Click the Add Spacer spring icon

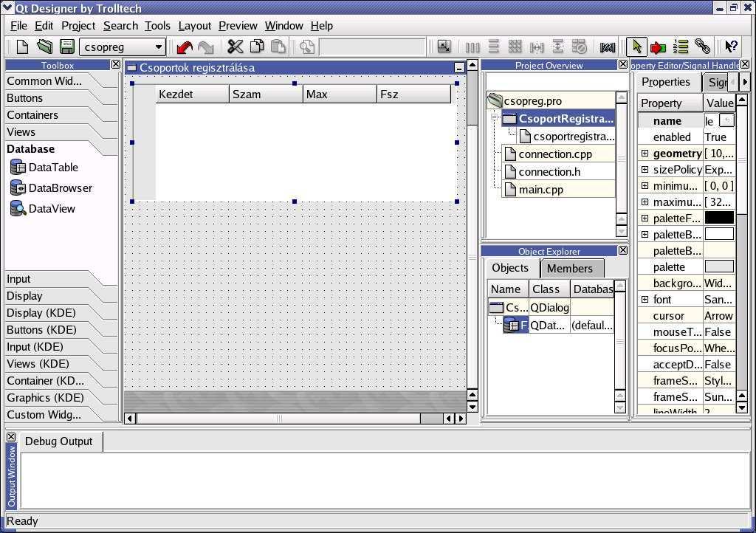pyautogui.click(x=608, y=47)
